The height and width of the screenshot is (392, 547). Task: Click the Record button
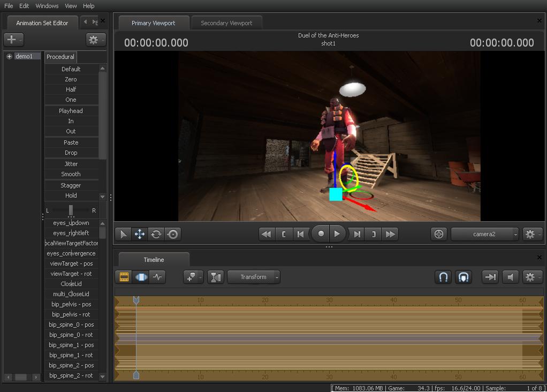click(x=321, y=234)
